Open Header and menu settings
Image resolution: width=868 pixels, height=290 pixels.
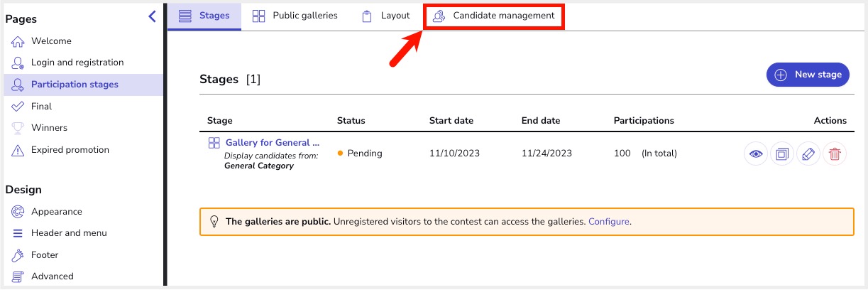(69, 233)
